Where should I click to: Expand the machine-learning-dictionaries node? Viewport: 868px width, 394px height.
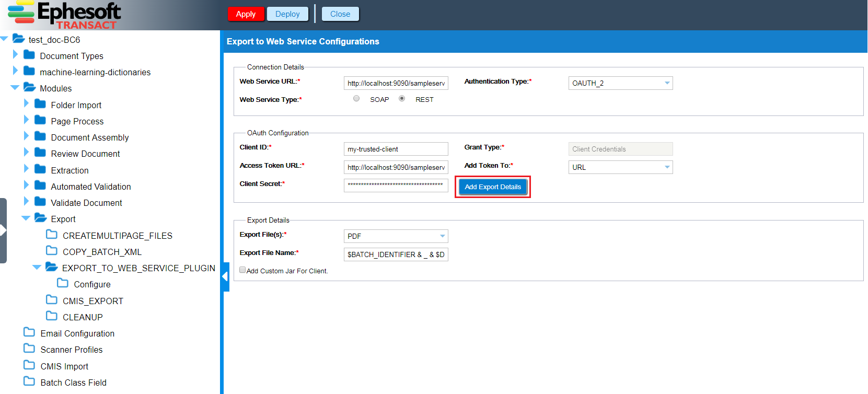(x=15, y=71)
